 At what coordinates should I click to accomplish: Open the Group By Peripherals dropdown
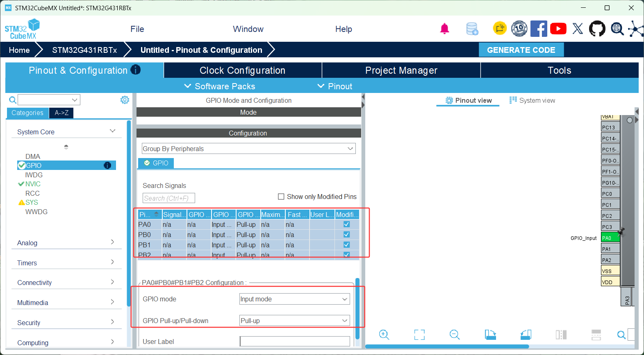tap(248, 149)
